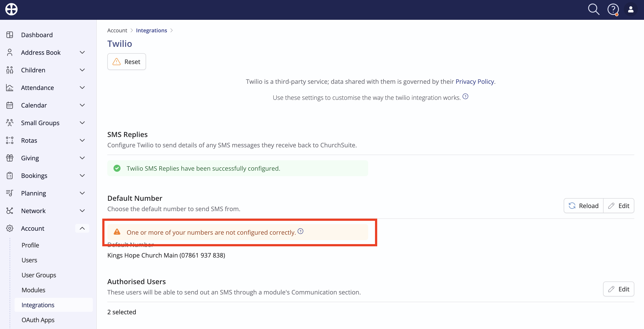The image size is (644, 329).
Task: Open Modules under Account
Action: (33, 290)
